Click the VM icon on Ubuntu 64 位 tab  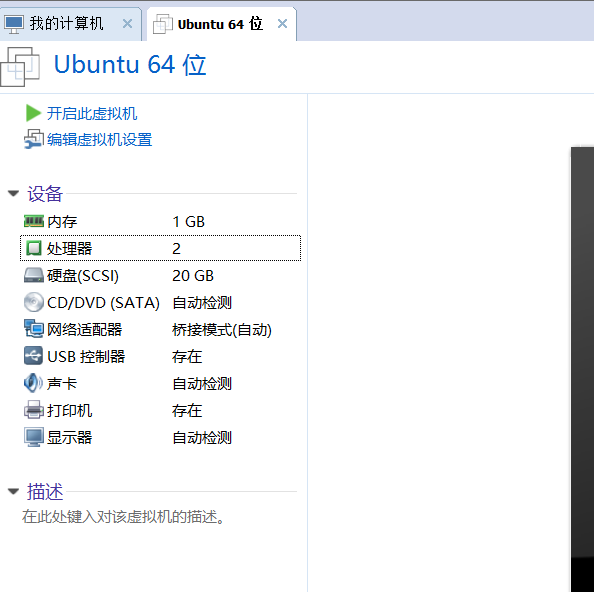point(163,24)
